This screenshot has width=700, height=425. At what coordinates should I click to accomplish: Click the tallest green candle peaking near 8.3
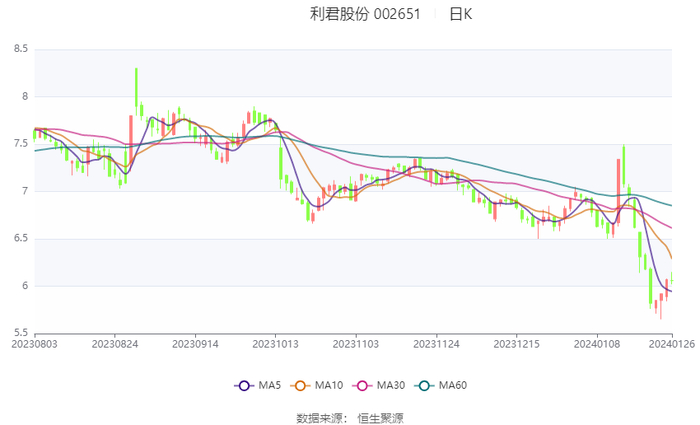[x=136, y=90]
